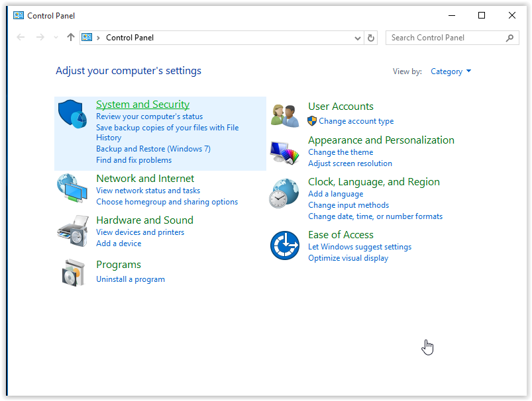Open Change date, time, or number formats
Viewport: 532px width, 401px height.
coord(375,216)
